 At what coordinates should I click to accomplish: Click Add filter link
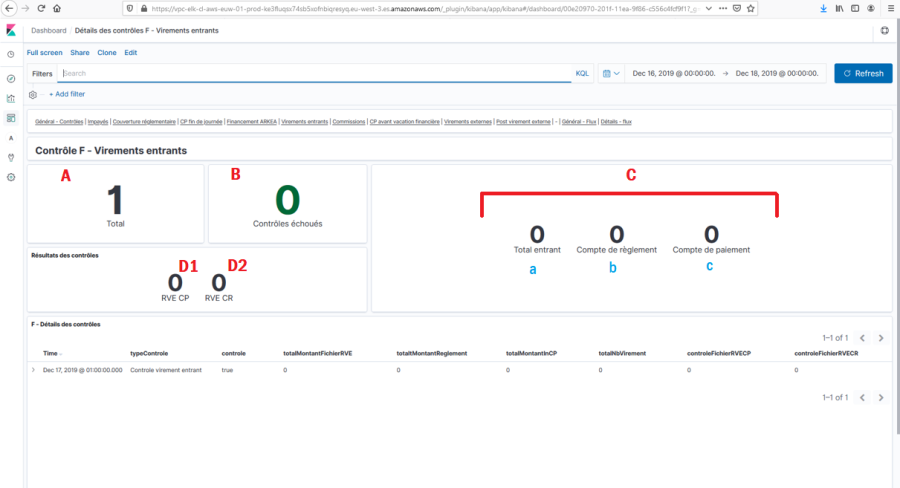coord(67,94)
